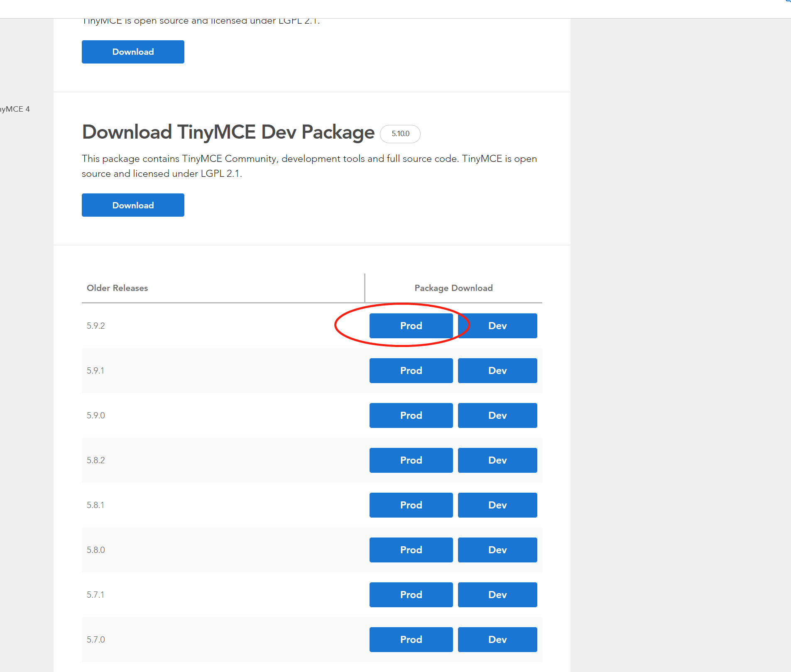Image resolution: width=791 pixels, height=672 pixels.
Task: Download the Dev package for version 5.9.2
Action: coord(497,325)
